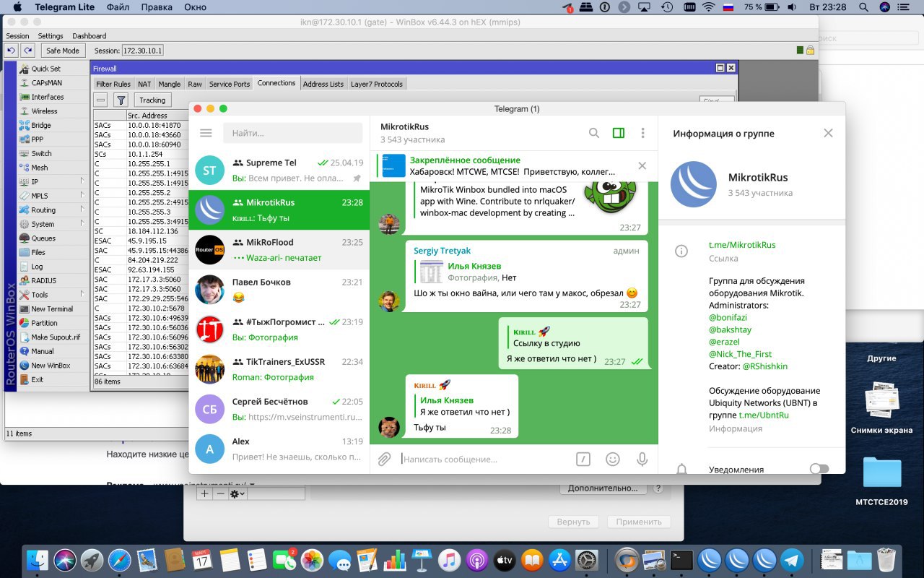Open @erazel administrator profile
This screenshot has width=924, height=578.
pyautogui.click(x=724, y=342)
